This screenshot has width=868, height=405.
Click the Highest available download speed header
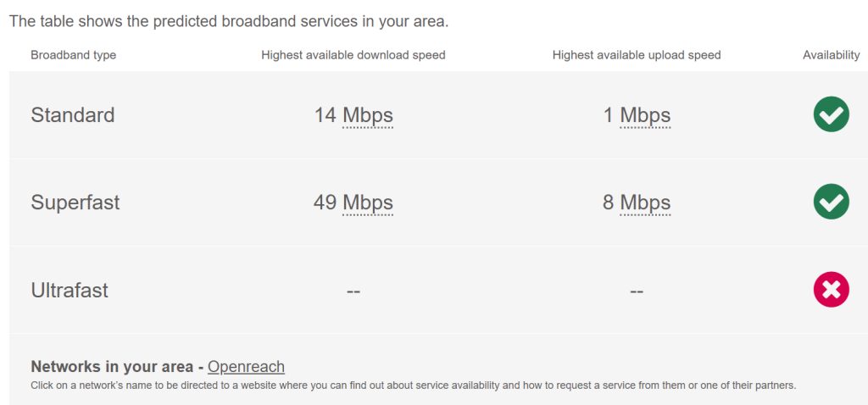353,55
